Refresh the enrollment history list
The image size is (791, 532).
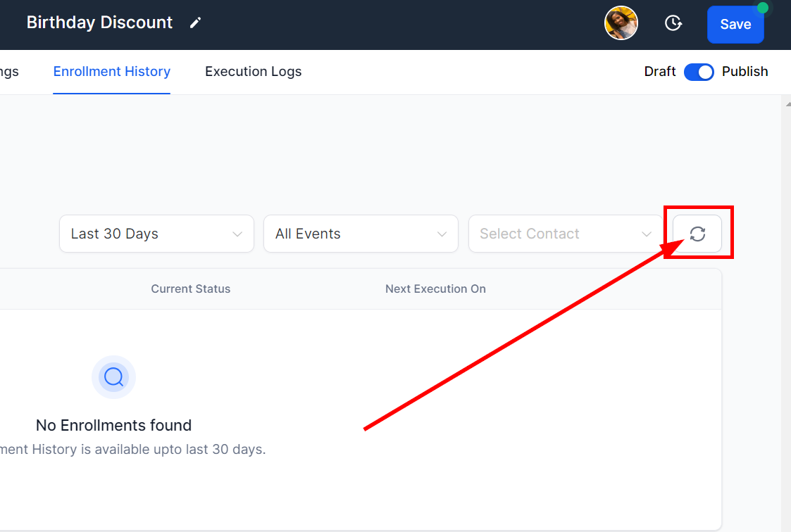697,234
